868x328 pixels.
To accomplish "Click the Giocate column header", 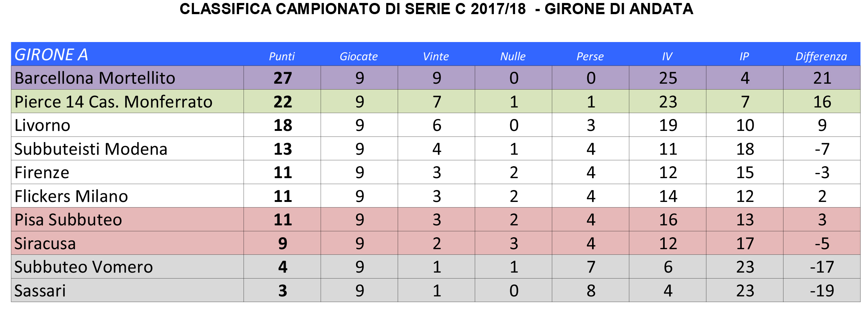I will tap(359, 56).
